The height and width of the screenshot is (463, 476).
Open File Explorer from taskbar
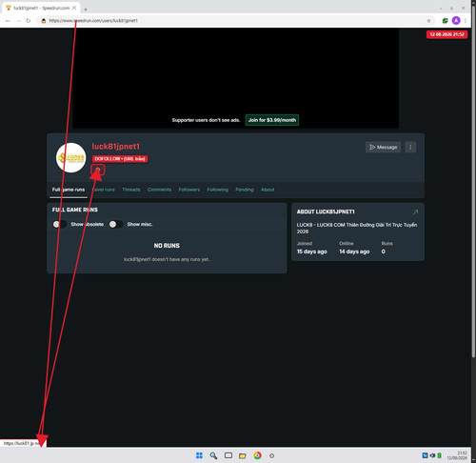point(243,455)
